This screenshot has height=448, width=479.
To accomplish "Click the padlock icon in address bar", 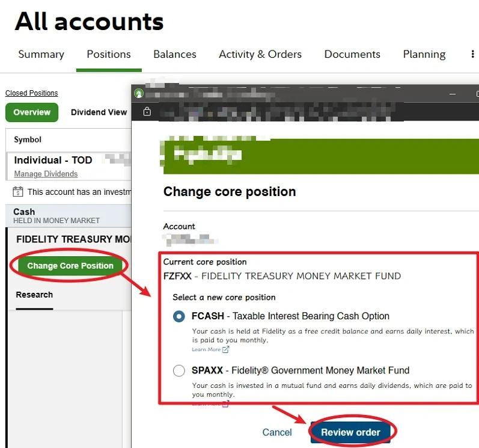I will tap(147, 111).
